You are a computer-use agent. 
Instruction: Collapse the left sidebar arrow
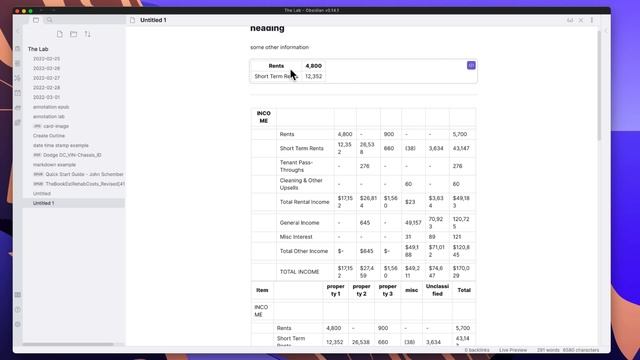[x=18, y=31]
